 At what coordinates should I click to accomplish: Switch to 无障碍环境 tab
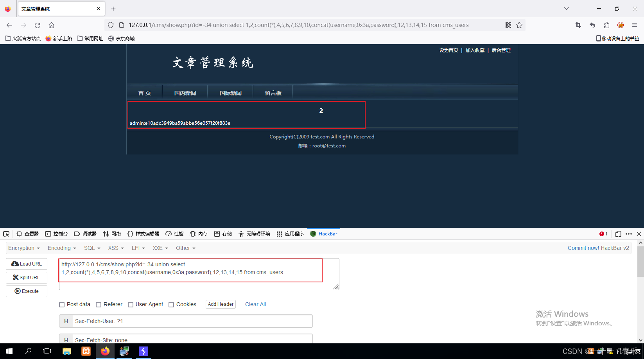tap(254, 234)
